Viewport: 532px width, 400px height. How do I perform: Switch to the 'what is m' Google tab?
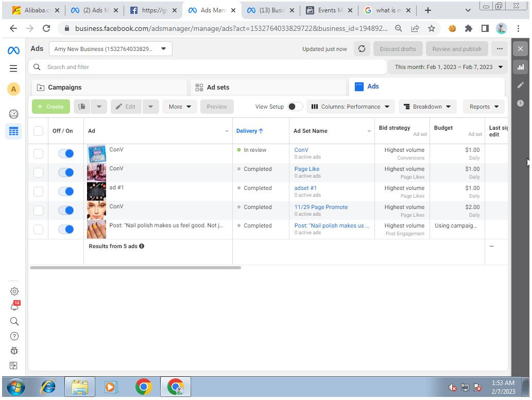coord(387,10)
